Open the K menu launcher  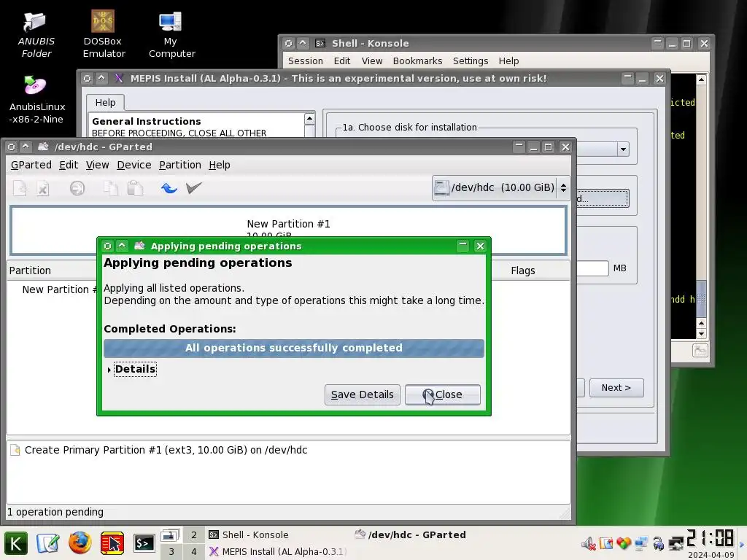coord(16,543)
